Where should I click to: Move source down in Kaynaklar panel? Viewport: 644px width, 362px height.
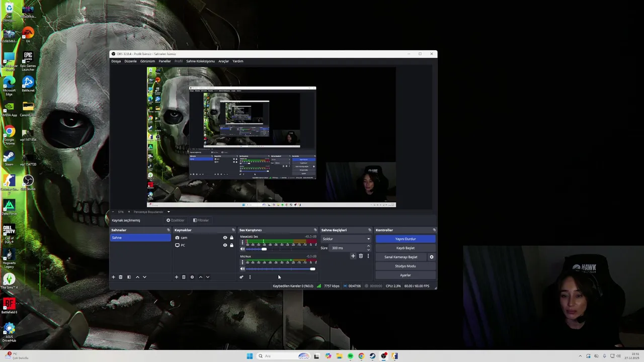(207, 277)
